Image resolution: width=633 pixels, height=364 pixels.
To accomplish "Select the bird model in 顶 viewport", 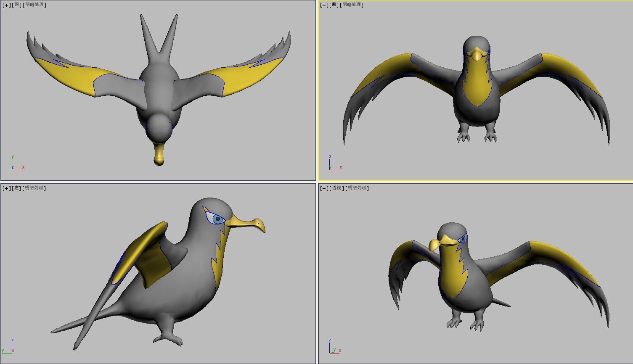I will 159,90.
